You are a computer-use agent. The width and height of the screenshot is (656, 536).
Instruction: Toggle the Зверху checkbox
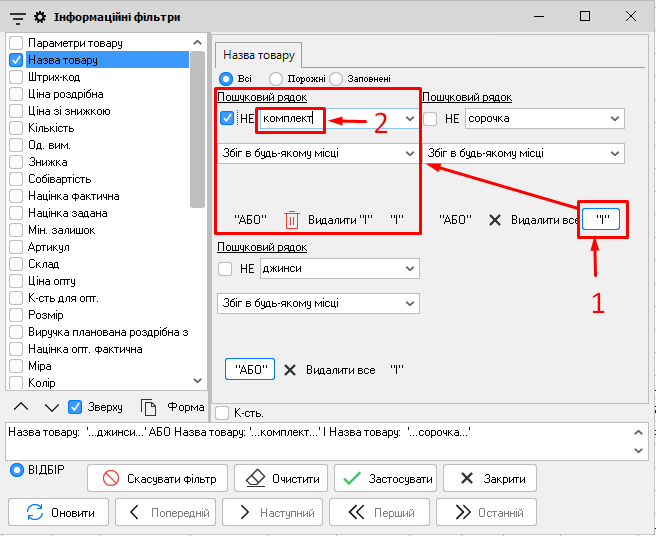[x=75, y=407]
